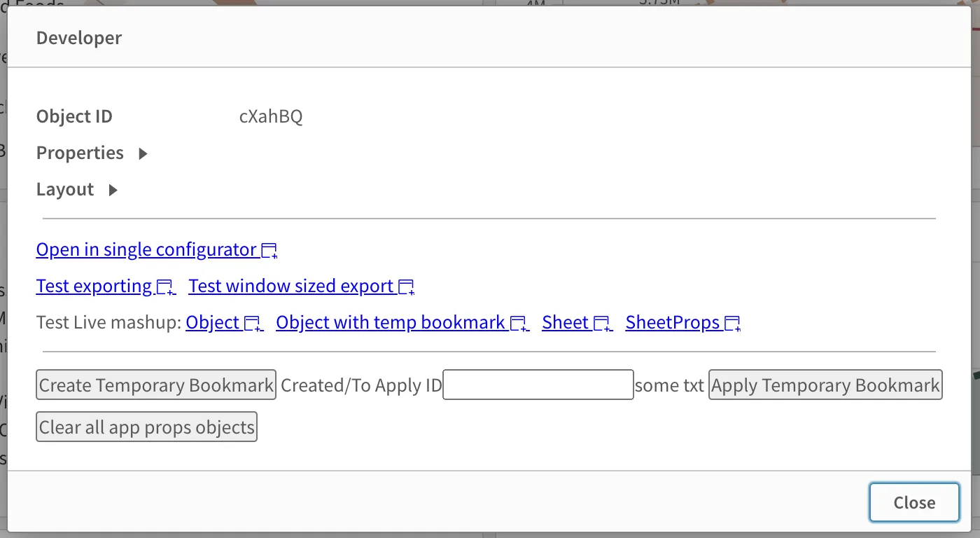Click the new-window icon beside the SheetProps link
The image size is (980, 538).
(x=733, y=324)
